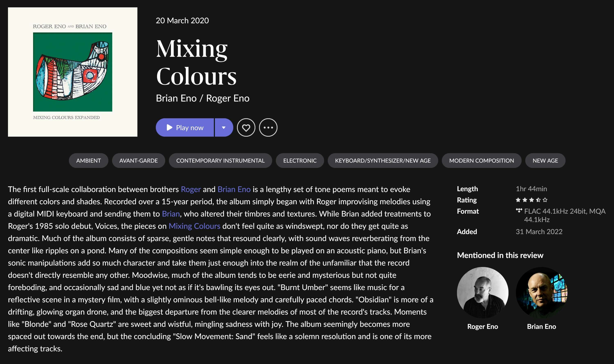Screen dimensions: 614x364
Task: Select the AMBIENT genre tag
Action: [x=88, y=161]
